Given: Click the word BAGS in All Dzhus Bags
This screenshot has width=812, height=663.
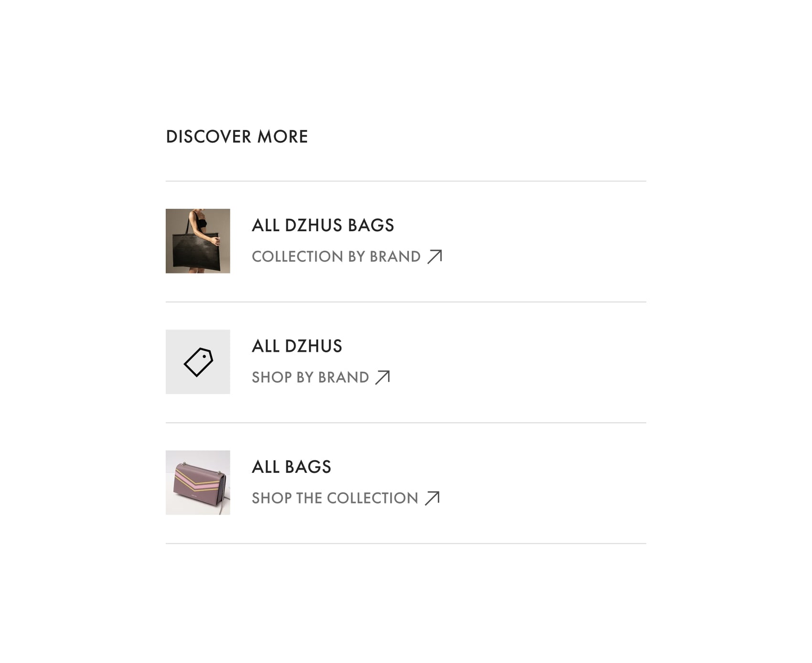Looking at the screenshot, I should coord(371,225).
